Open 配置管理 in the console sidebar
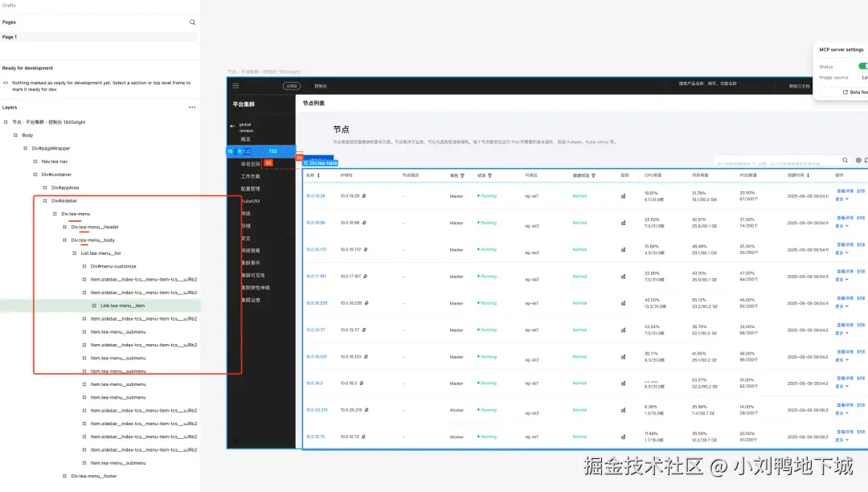The height and width of the screenshot is (492, 868). coord(250,189)
